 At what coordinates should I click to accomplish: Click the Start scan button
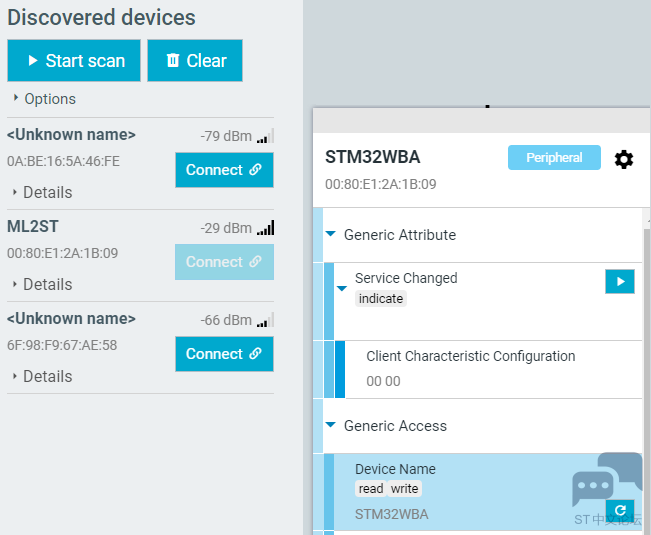coord(74,61)
